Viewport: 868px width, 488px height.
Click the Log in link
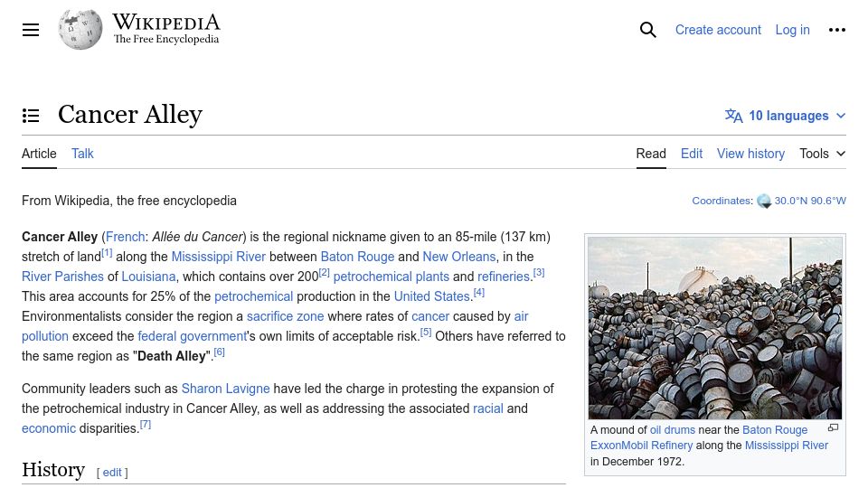pos(792,30)
